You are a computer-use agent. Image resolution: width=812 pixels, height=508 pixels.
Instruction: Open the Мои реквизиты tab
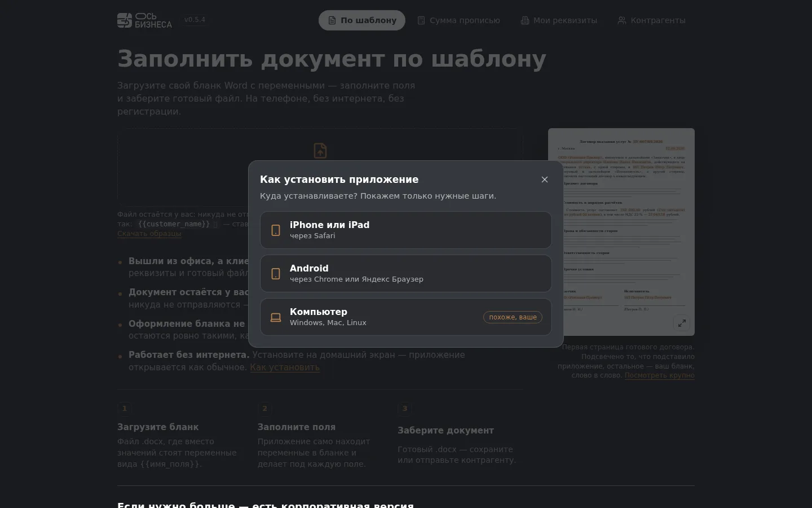coord(558,20)
